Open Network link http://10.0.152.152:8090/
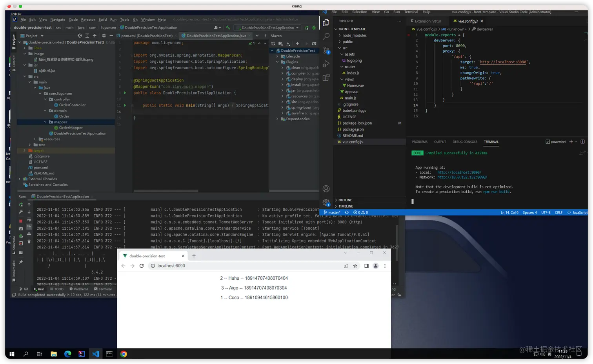The image size is (593, 364). pos(462,177)
